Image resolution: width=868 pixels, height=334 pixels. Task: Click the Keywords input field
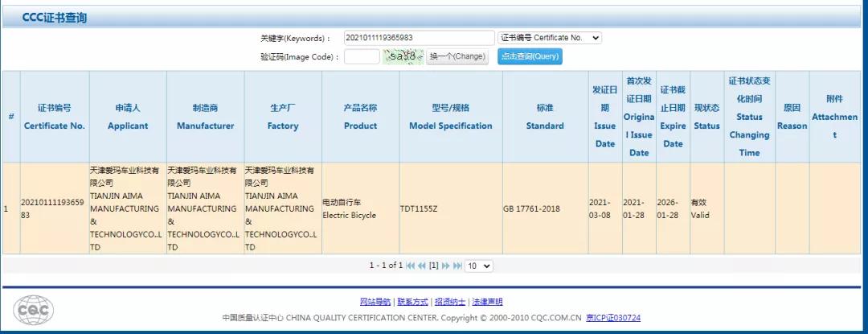pyautogui.click(x=419, y=38)
